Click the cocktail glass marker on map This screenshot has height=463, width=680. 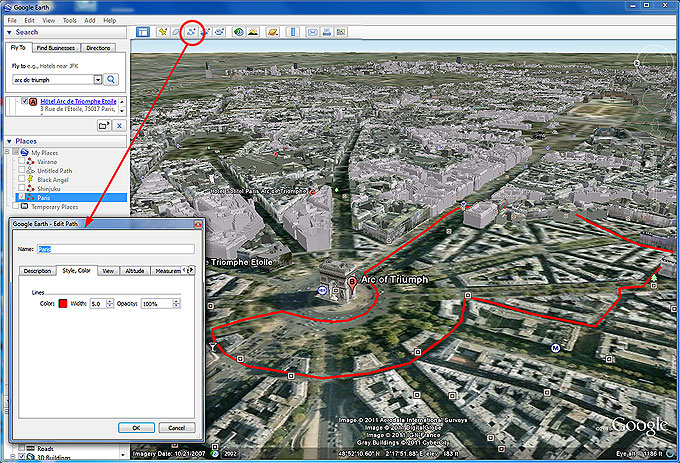tap(213, 347)
